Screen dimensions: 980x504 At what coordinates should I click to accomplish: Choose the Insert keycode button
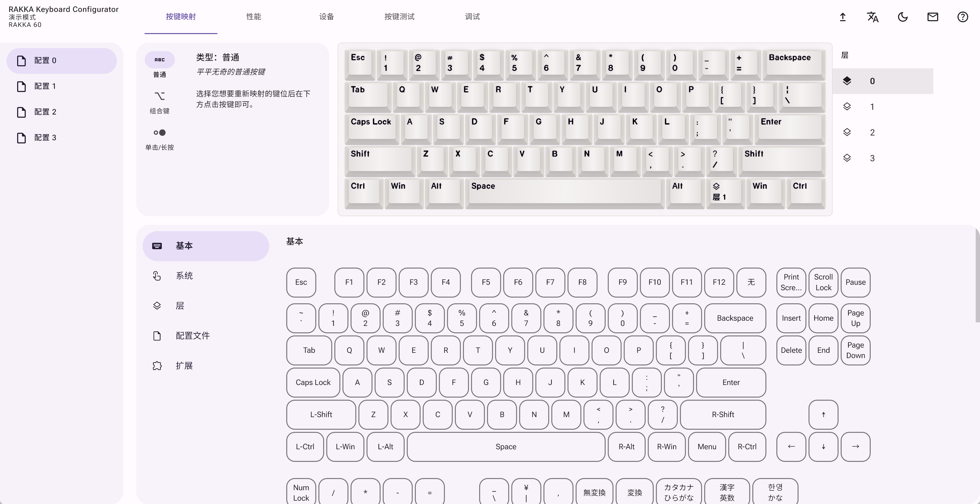(x=791, y=318)
